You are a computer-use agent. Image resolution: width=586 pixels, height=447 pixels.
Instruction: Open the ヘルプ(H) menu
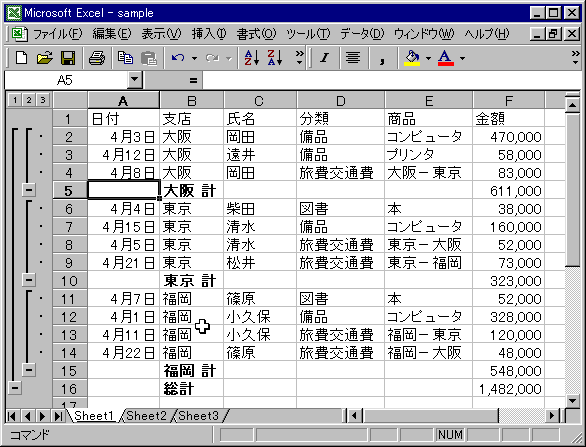tap(487, 34)
